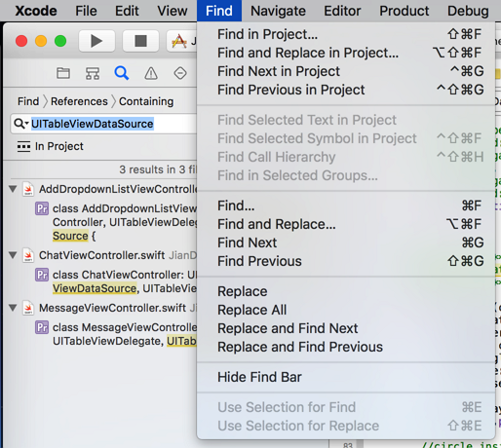Click the AddDropdownListViewController swift file icon
Image resolution: width=501 pixels, height=448 pixels.
28,189
